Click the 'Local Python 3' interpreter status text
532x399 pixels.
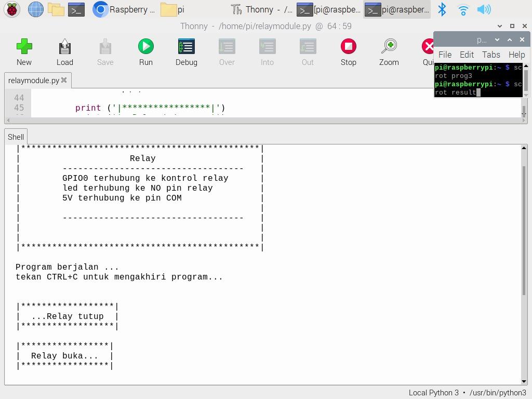click(x=433, y=393)
